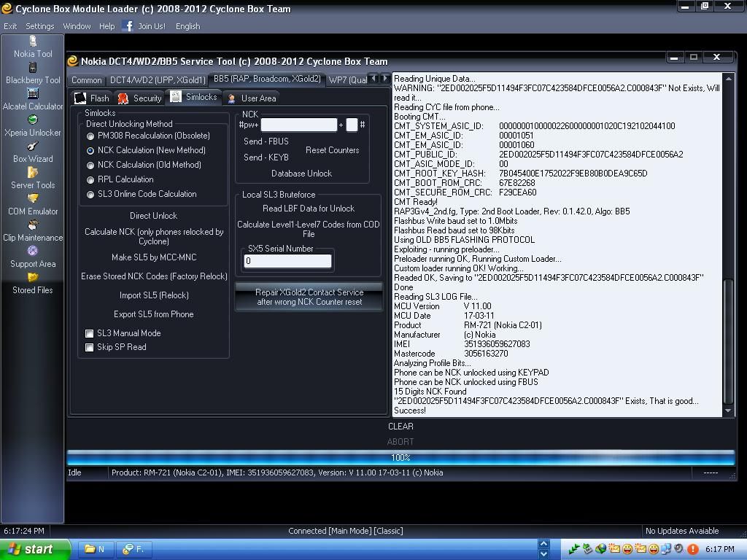Click Send - KEYB button
Viewport: 747px width, 560px height.
coord(266,157)
